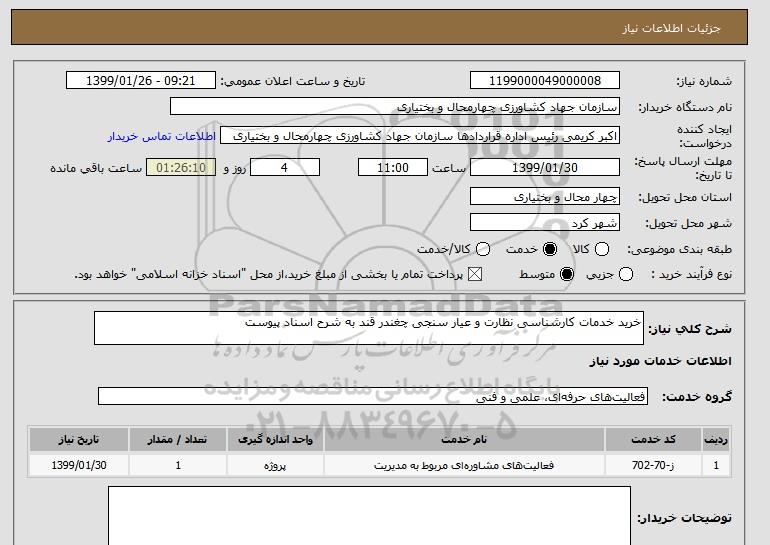Click the تاریخ نیاز column header

(x=79, y=439)
